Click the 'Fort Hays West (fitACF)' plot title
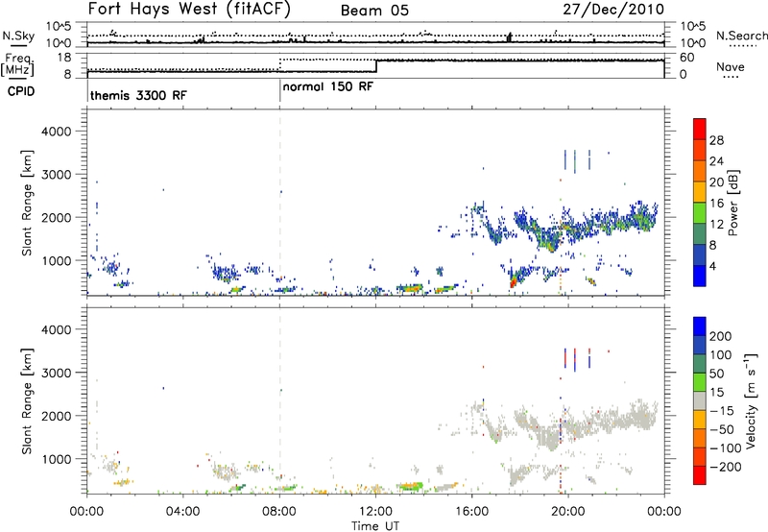The image size is (768, 532). pyautogui.click(x=189, y=9)
